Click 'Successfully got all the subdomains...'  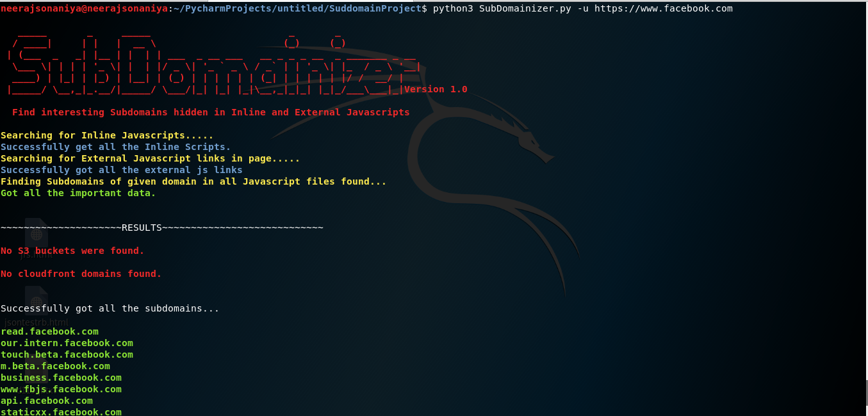tap(110, 308)
